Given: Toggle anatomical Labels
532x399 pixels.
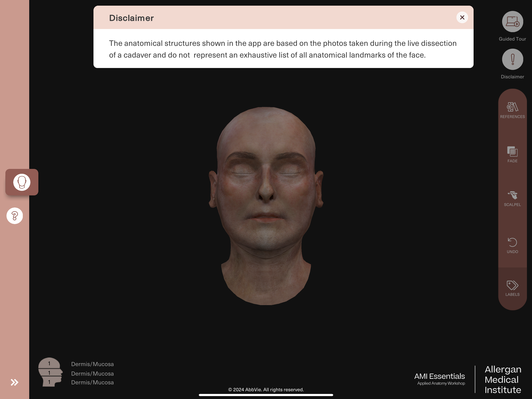Looking at the screenshot, I should pos(512,288).
